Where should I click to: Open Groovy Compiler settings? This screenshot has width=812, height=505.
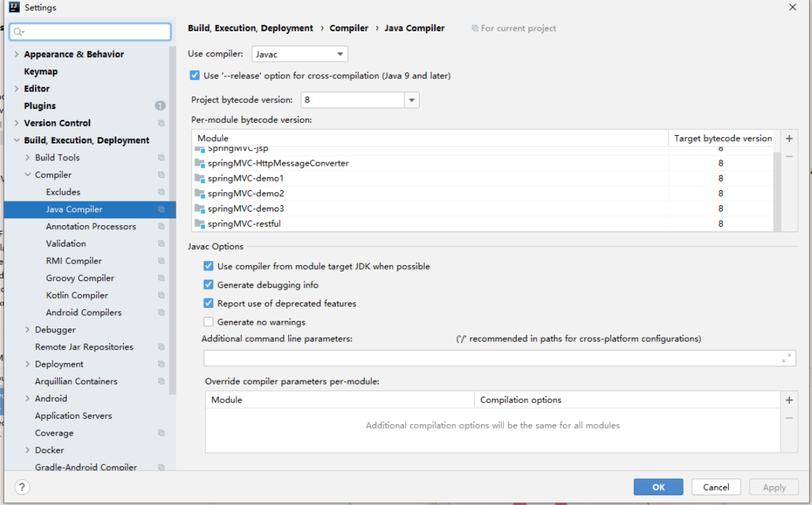(80, 278)
